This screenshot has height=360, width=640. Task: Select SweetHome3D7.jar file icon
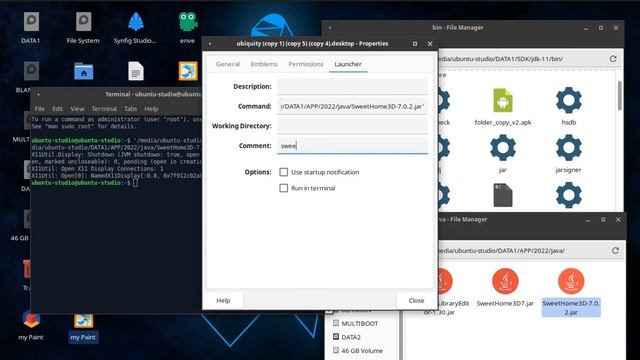[x=505, y=281]
